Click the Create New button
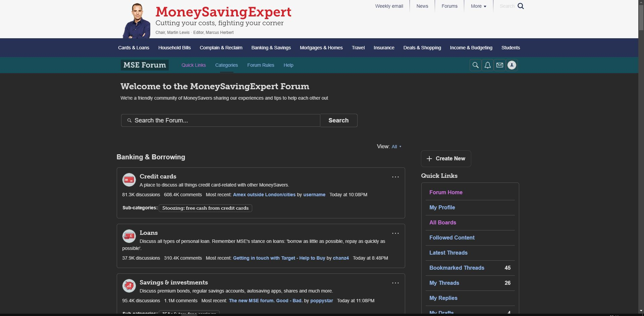Screen dimensions: 644x316 [x=446, y=159]
